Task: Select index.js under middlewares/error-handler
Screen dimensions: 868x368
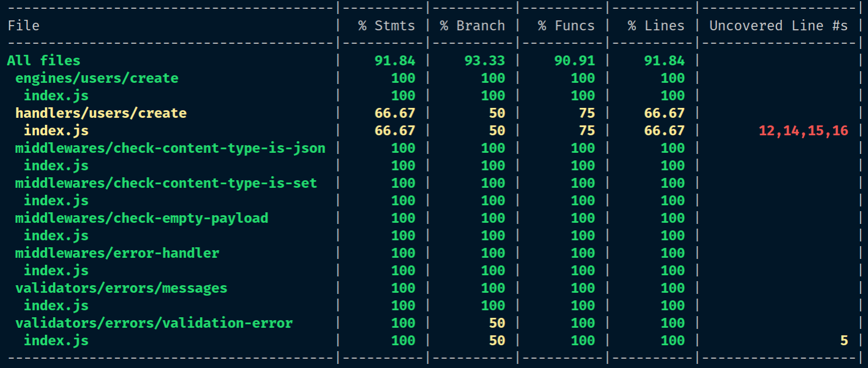Action: click(56, 271)
